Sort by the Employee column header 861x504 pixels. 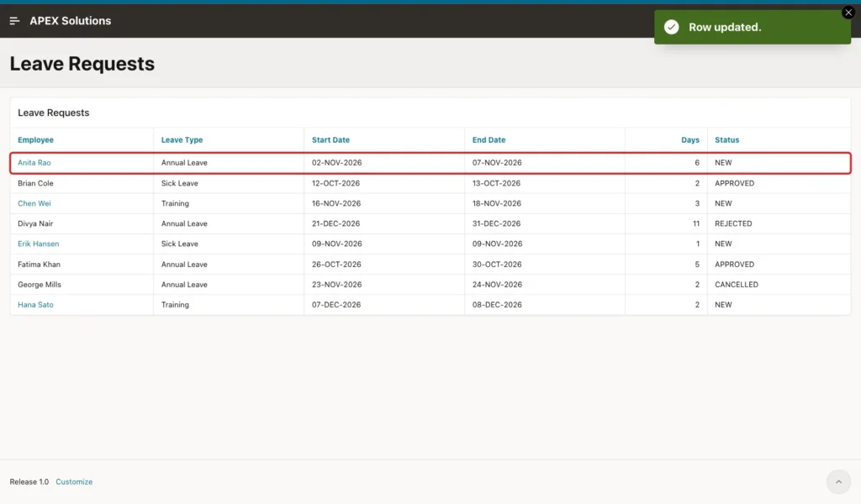(x=35, y=139)
